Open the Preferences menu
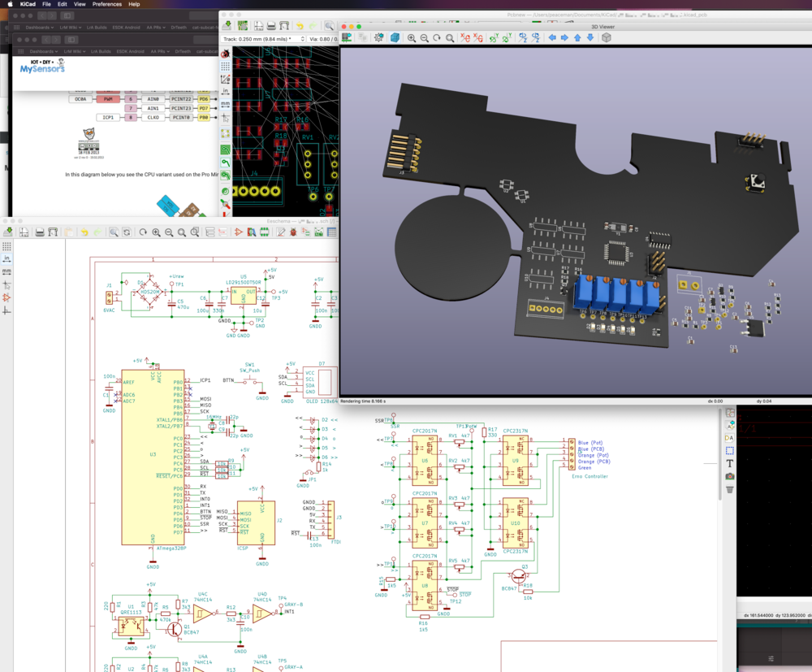The width and height of the screenshot is (812, 672). (107, 4)
